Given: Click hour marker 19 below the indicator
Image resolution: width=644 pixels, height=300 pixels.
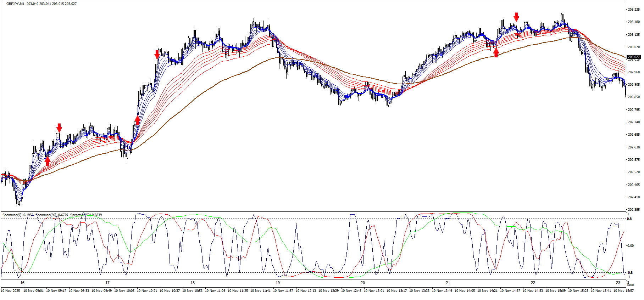Looking at the screenshot, I should point(278,283).
